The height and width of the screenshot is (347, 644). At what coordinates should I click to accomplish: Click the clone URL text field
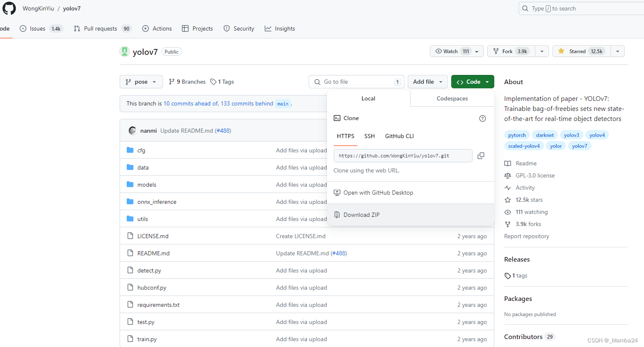click(x=403, y=156)
